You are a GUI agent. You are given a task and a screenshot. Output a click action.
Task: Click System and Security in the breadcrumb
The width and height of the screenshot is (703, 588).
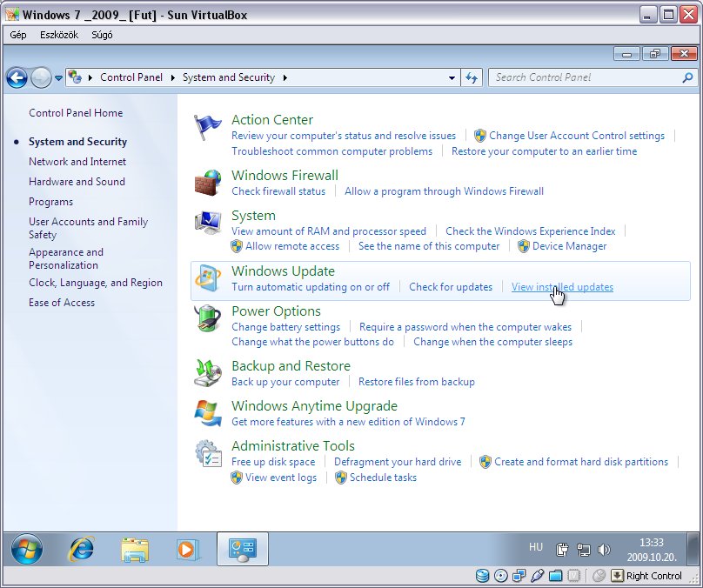point(229,77)
